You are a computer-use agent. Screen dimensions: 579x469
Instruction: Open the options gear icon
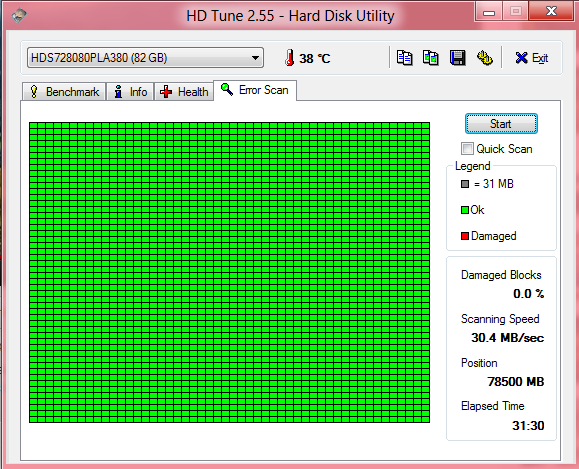pos(484,58)
